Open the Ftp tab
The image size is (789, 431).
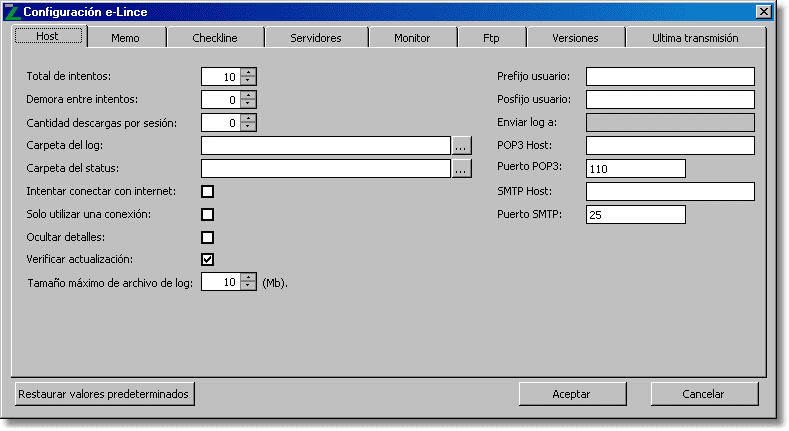[492, 38]
